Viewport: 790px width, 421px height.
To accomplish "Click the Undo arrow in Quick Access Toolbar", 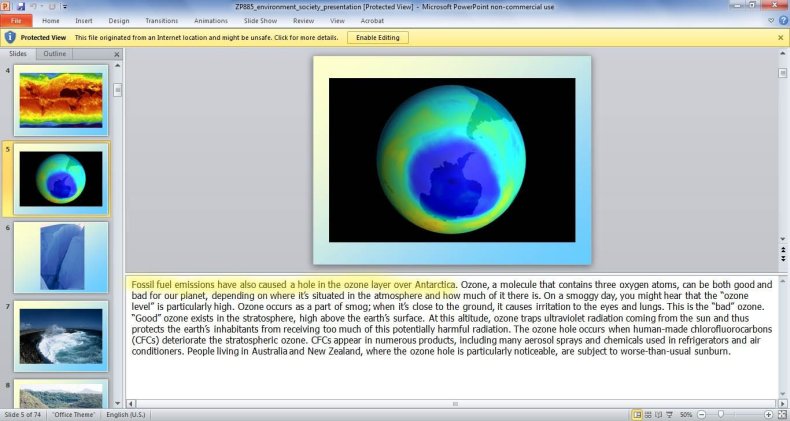I will coord(34,7).
